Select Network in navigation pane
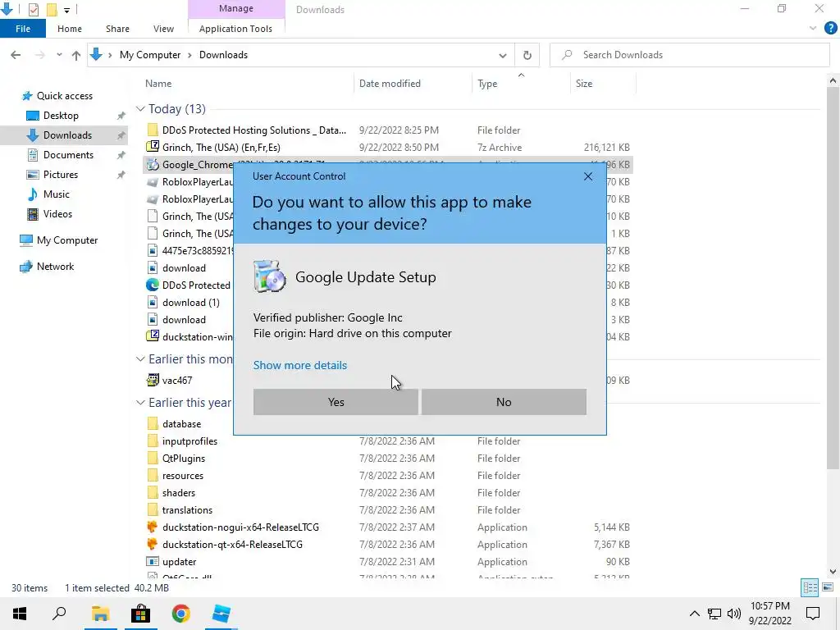This screenshot has width=840, height=630. 55,267
